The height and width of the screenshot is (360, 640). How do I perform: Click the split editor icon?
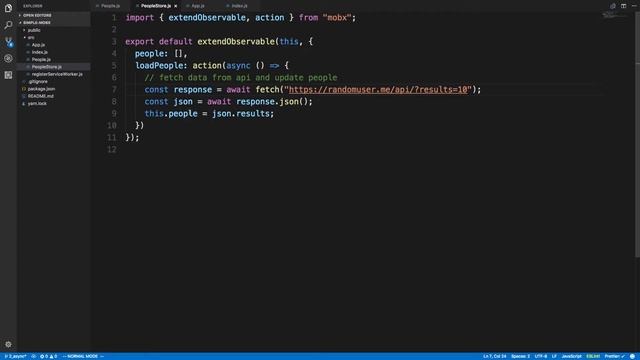(x=623, y=6)
